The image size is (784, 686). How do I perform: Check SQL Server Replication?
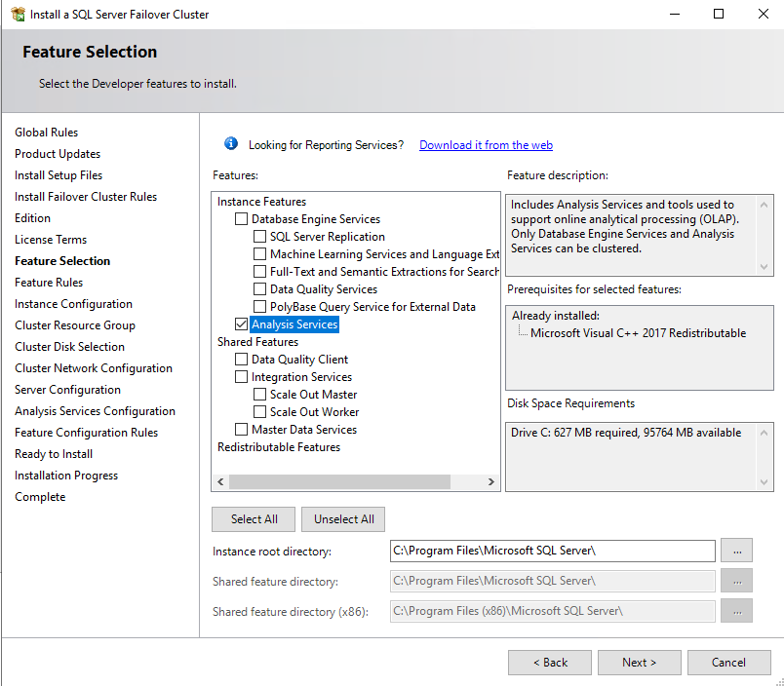259,237
